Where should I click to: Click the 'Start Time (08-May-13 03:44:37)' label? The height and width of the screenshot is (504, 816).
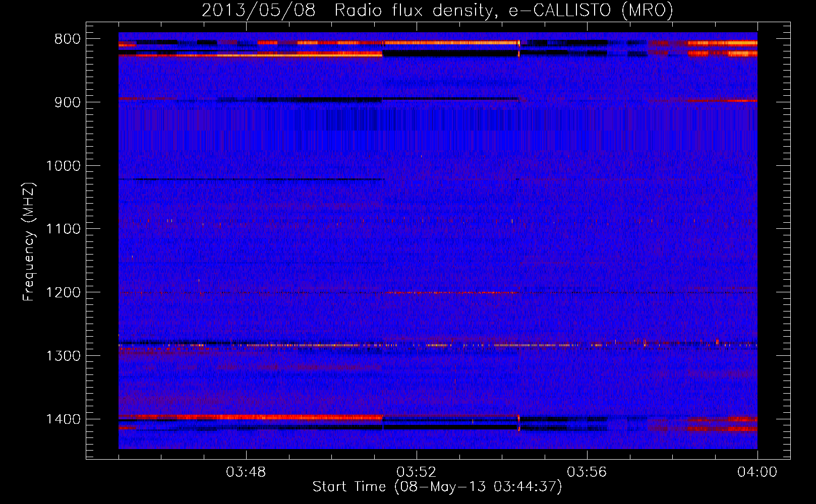click(437, 487)
